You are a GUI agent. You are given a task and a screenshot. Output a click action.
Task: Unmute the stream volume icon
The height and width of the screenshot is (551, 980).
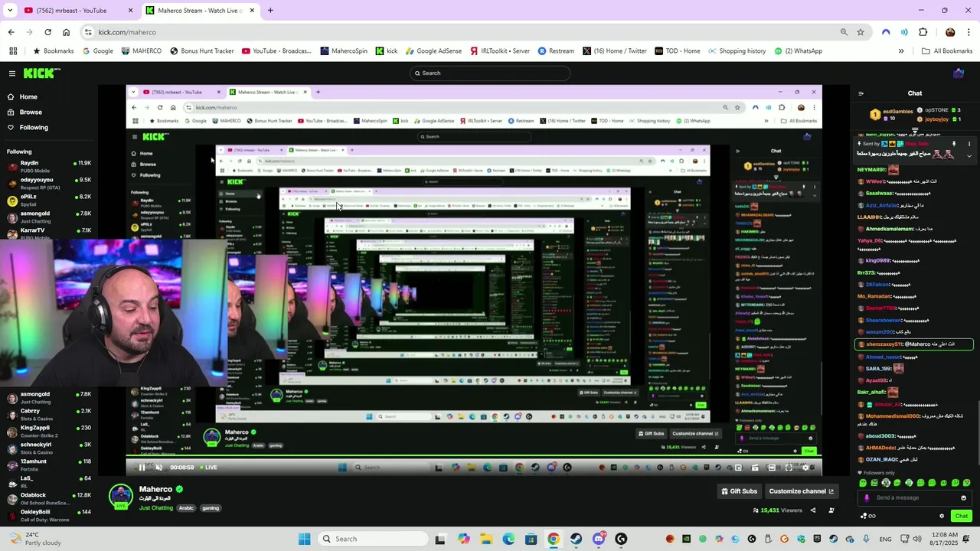tap(158, 468)
